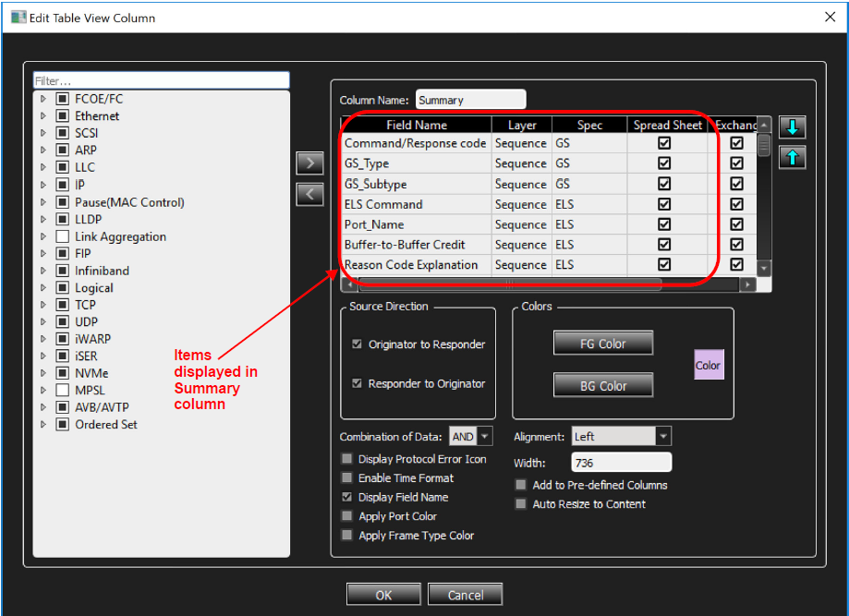This screenshot has width=849, height=616.
Task: Expand the FCOE/FC tree node
Action: pos(43,99)
